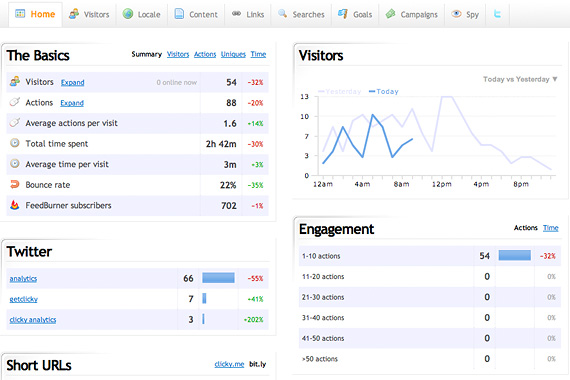Open the clicky analytics Twitter link

33,320
